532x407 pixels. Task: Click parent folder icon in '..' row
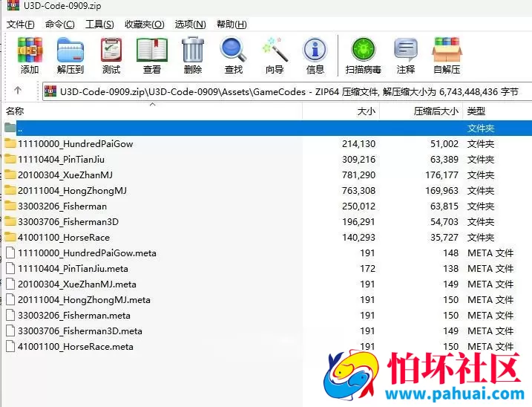(10, 128)
